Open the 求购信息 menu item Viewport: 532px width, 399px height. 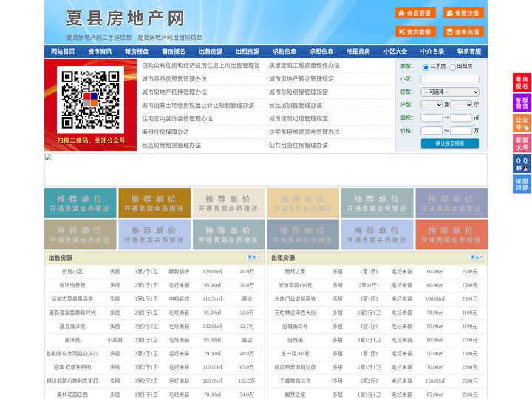(x=284, y=52)
